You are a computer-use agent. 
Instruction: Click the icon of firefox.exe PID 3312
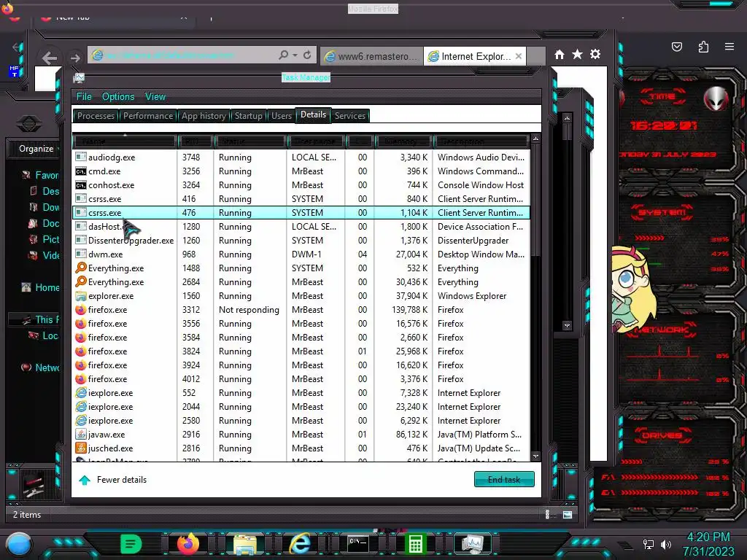click(81, 309)
